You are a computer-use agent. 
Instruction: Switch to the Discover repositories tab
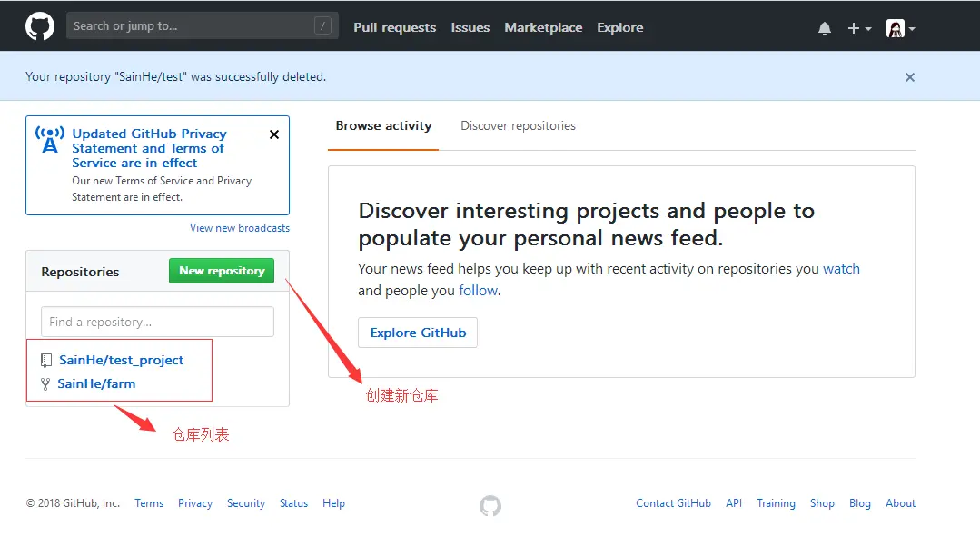click(518, 125)
